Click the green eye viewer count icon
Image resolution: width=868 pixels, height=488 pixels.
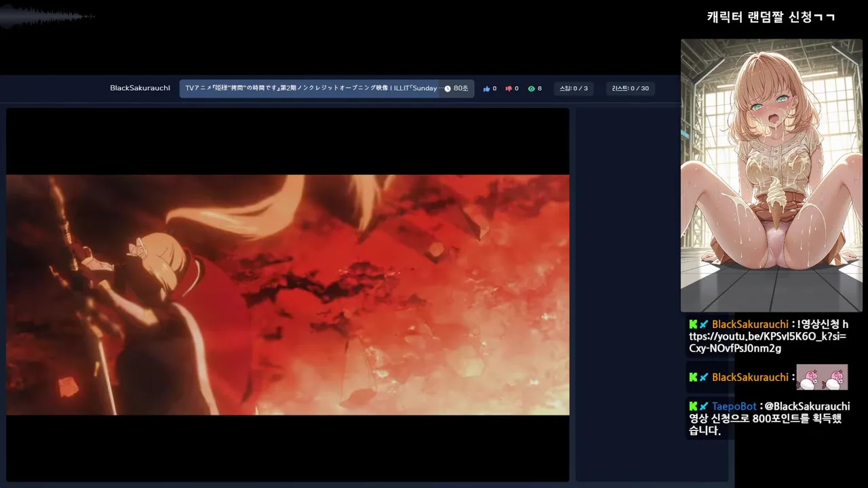pyautogui.click(x=532, y=89)
